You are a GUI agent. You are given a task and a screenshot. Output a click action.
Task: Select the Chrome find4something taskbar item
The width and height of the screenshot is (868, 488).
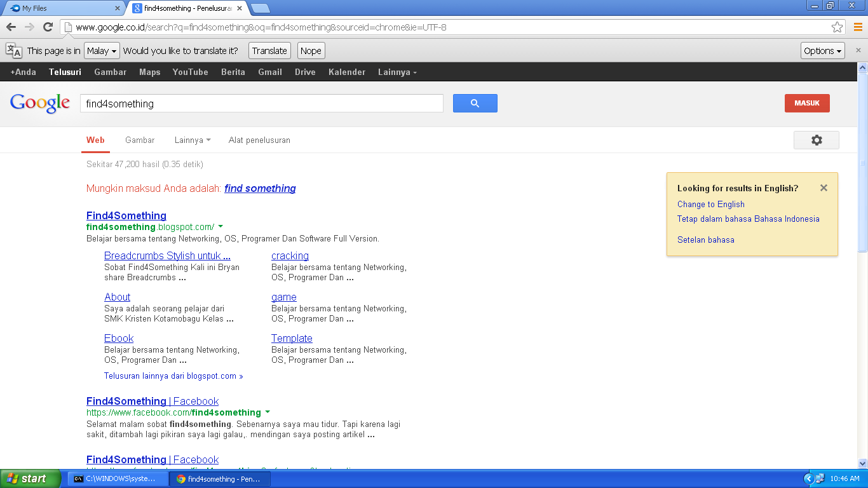[x=220, y=479]
